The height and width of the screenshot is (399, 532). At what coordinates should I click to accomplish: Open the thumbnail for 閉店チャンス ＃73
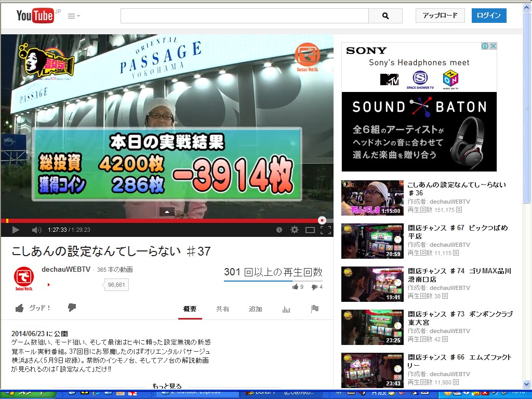coord(372,327)
